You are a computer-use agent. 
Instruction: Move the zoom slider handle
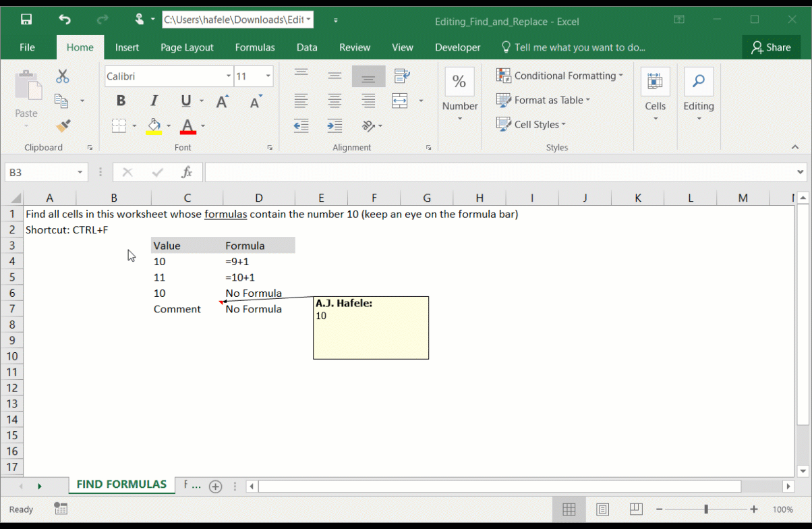point(706,509)
